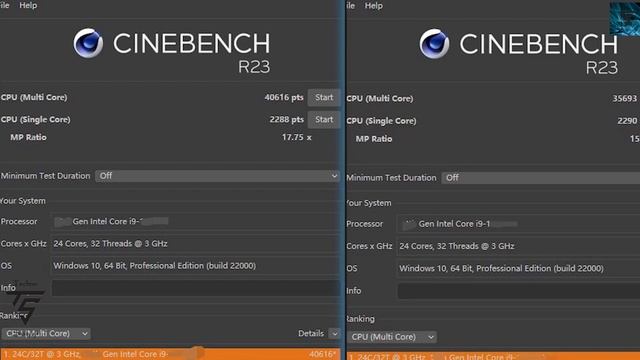Click the left window Info input field
Viewport: 640px width, 360px height.
tap(196, 288)
